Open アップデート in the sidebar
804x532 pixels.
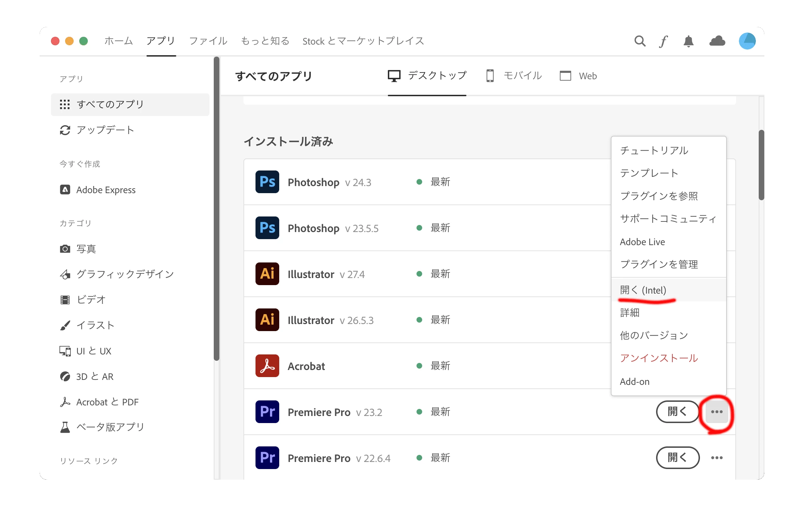point(105,130)
